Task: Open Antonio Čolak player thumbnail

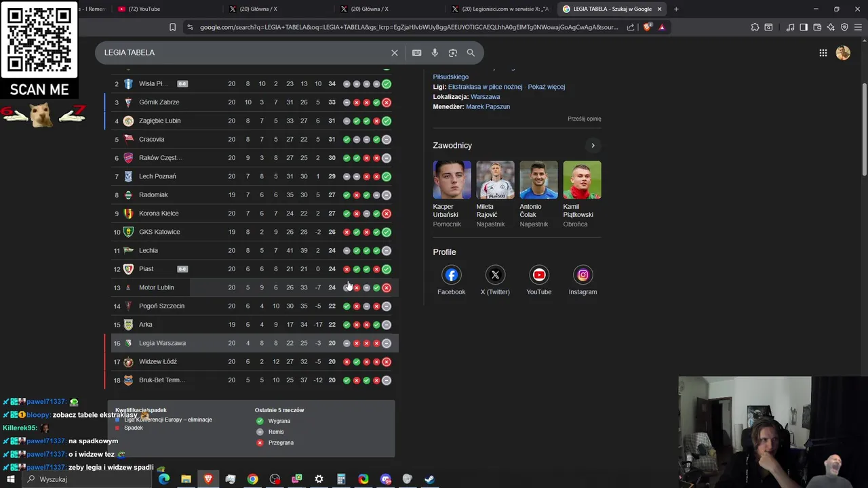Action: click(x=538, y=180)
